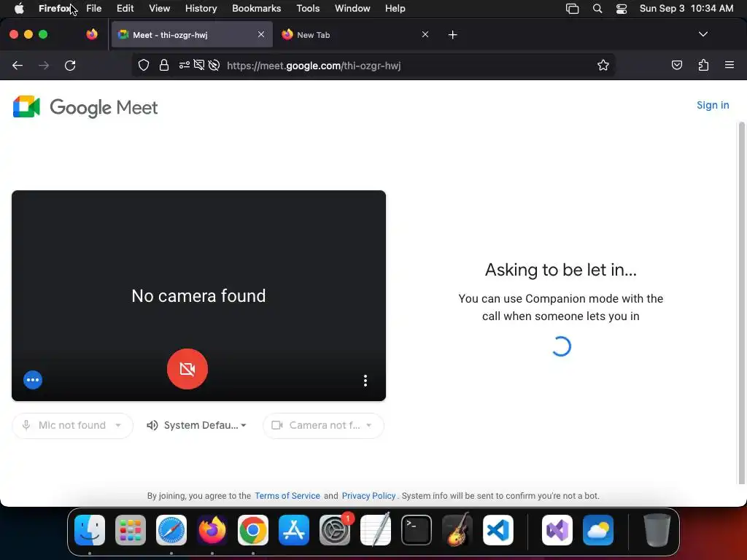Open the list all tabs chevron
Image resolution: width=747 pixels, height=560 pixels.
[703, 34]
